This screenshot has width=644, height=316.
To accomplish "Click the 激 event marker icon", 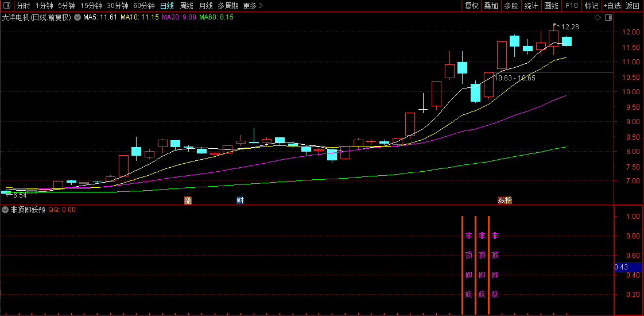I will tap(188, 201).
